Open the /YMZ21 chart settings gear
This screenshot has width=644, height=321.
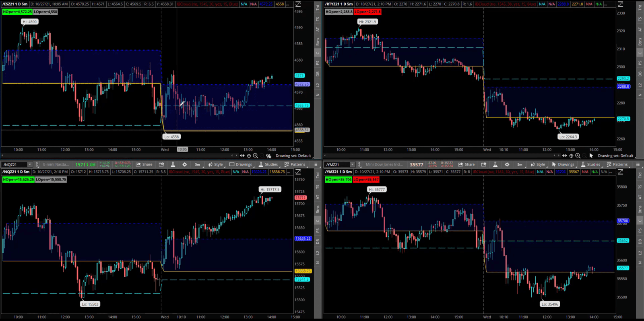[x=507, y=164]
